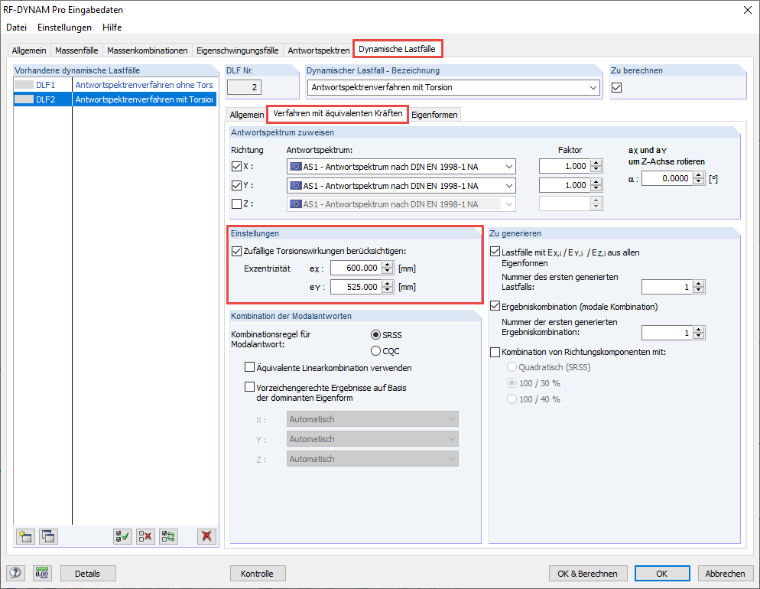Uncheck all load cases icon

click(145, 536)
